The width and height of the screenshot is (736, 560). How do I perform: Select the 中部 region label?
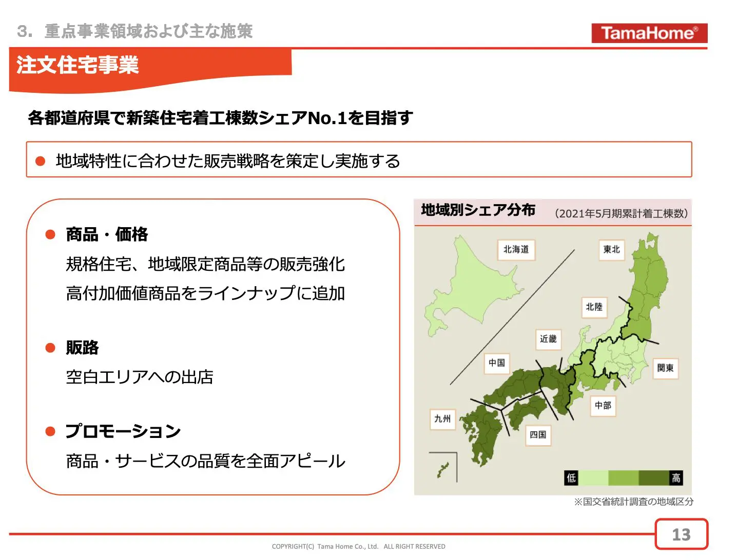pyautogui.click(x=603, y=406)
